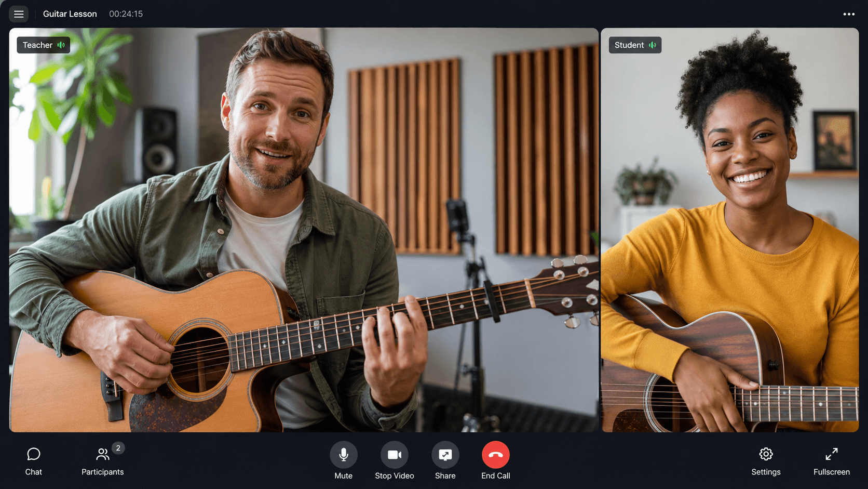The height and width of the screenshot is (489, 868).
Task: Open the three-dot more options menu
Action: coord(849,14)
